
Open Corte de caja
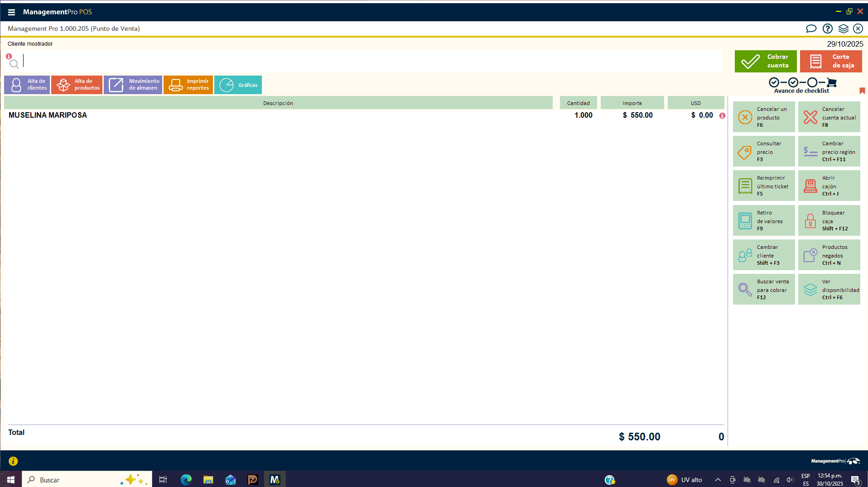(830, 61)
